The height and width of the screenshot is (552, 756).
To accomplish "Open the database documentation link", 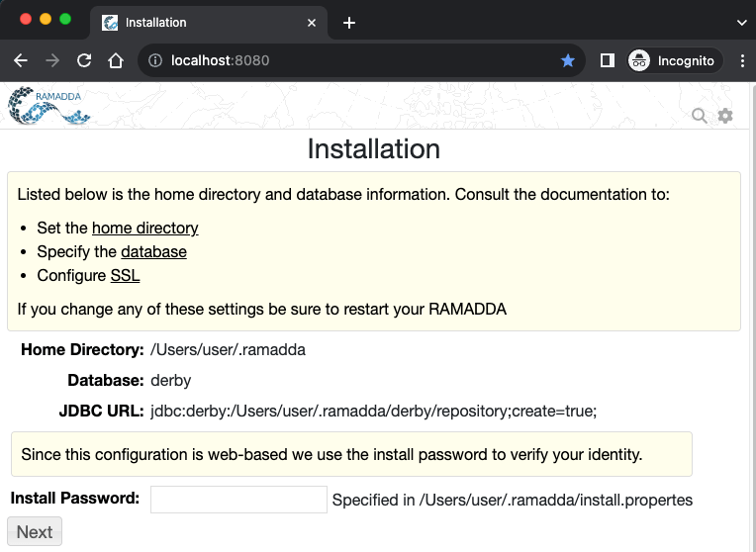I will [x=153, y=251].
